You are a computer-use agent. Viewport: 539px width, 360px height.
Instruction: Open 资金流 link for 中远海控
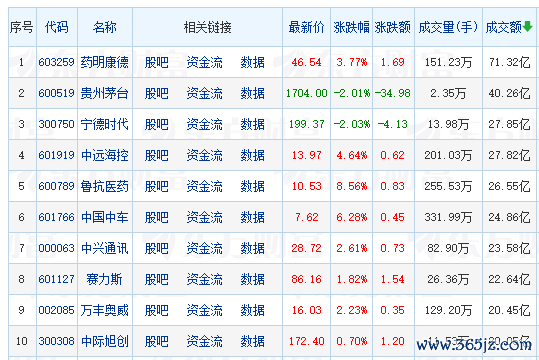205,155
